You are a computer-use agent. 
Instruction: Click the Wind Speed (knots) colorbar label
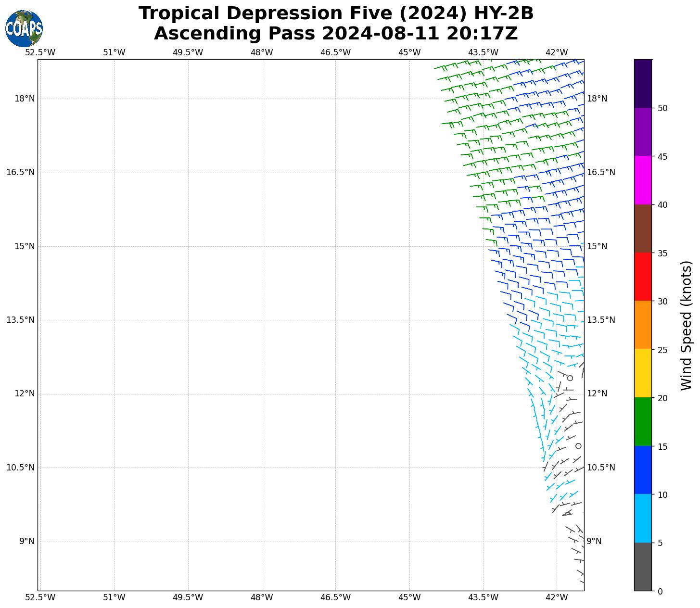[x=687, y=325]
